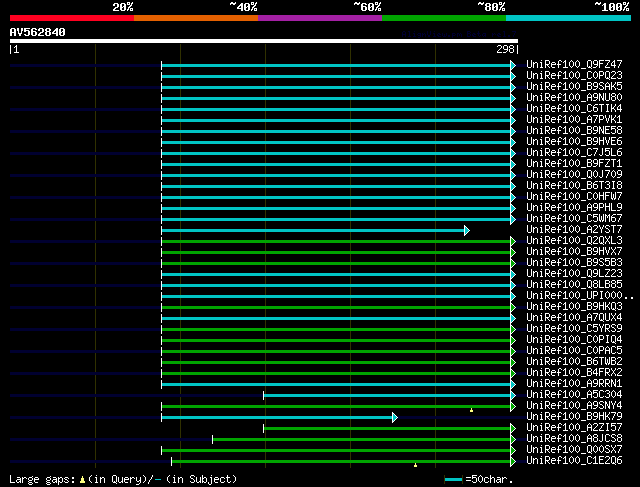The height and width of the screenshot is (487, 640).
Task: Click the yellow gap marker on the A9SNY4 row
Action: [x=471, y=409]
